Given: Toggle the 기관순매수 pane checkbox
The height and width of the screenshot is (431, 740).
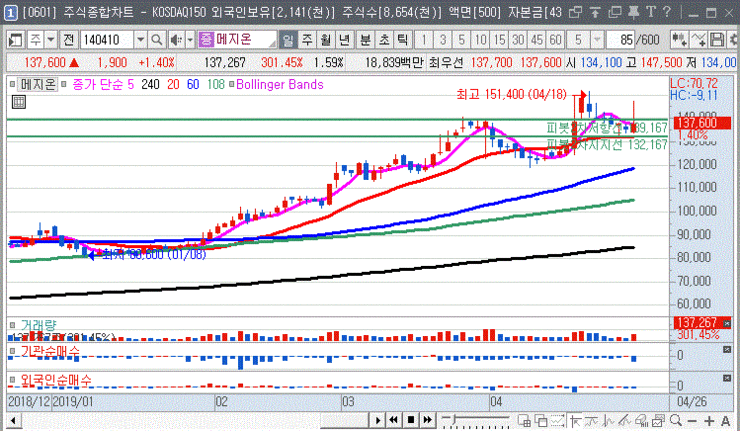Looking at the screenshot, I should point(12,351).
